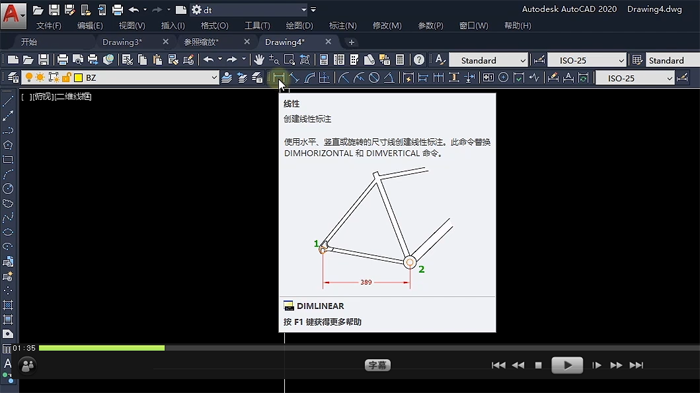This screenshot has height=393, width=700.
Task: Select the Line tool in left toolbar
Action: (x=8, y=101)
